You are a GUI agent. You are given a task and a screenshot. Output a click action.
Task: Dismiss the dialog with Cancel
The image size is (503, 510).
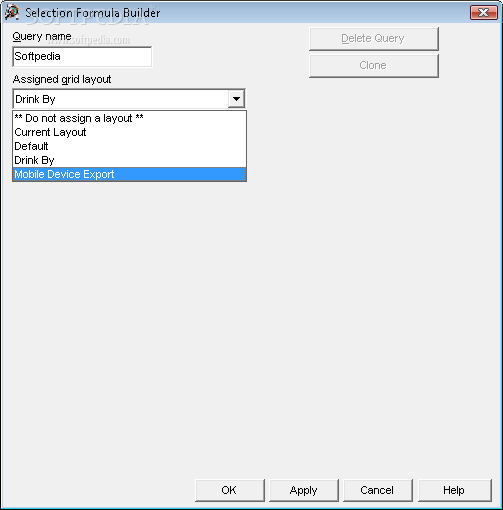click(378, 490)
